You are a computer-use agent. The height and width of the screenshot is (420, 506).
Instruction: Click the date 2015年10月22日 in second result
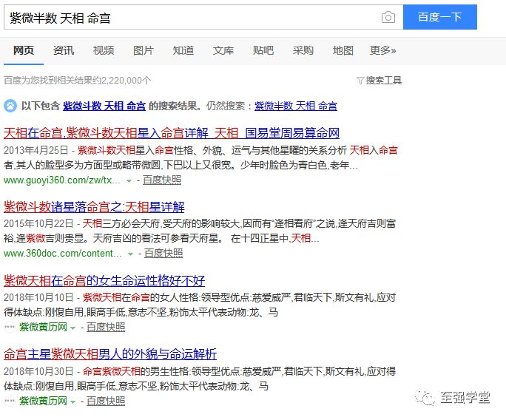coord(38,223)
